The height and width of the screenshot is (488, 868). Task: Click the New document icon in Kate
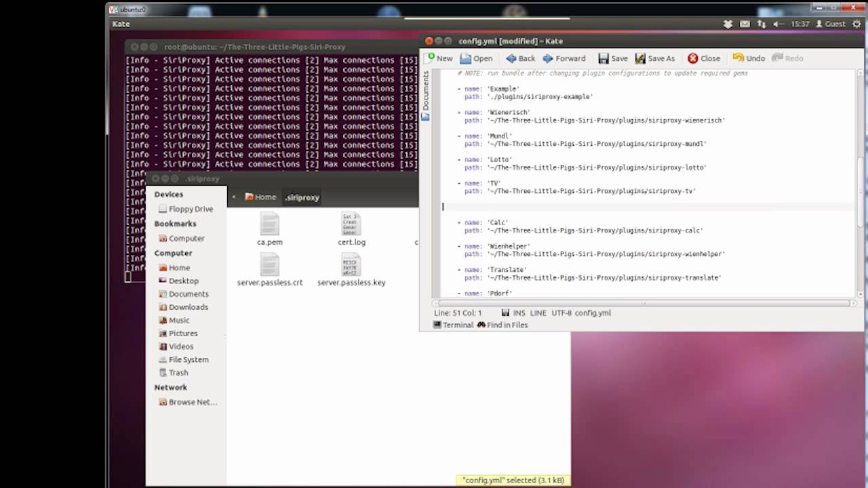point(430,58)
